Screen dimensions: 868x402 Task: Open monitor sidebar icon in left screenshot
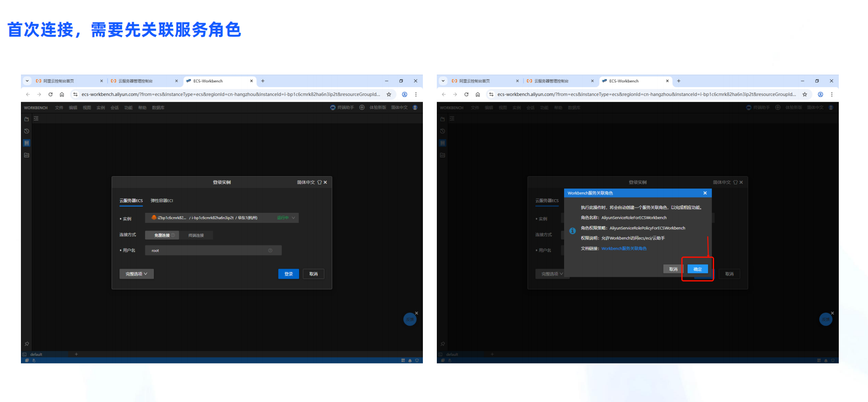[x=27, y=155]
